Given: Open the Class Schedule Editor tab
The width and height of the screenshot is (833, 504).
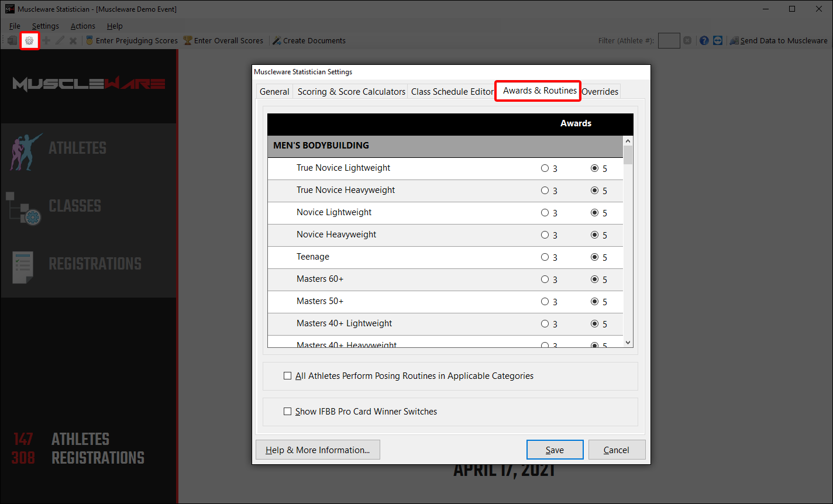Looking at the screenshot, I should click(452, 92).
